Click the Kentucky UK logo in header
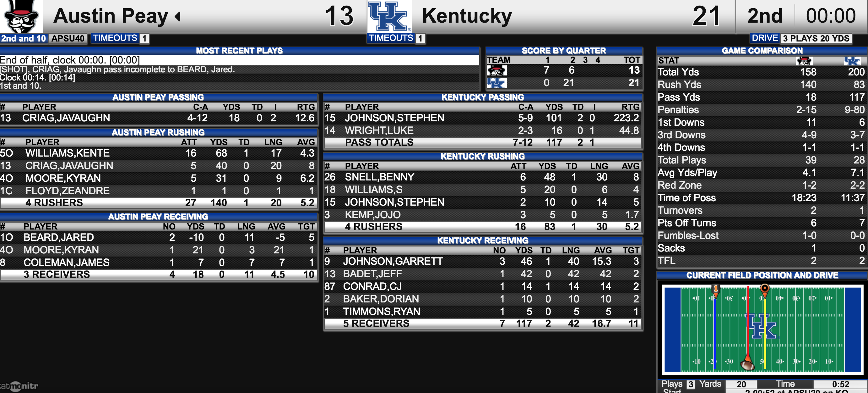Image resolution: width=868 pixels, height=393 pixels. click(x=389, y=16)
